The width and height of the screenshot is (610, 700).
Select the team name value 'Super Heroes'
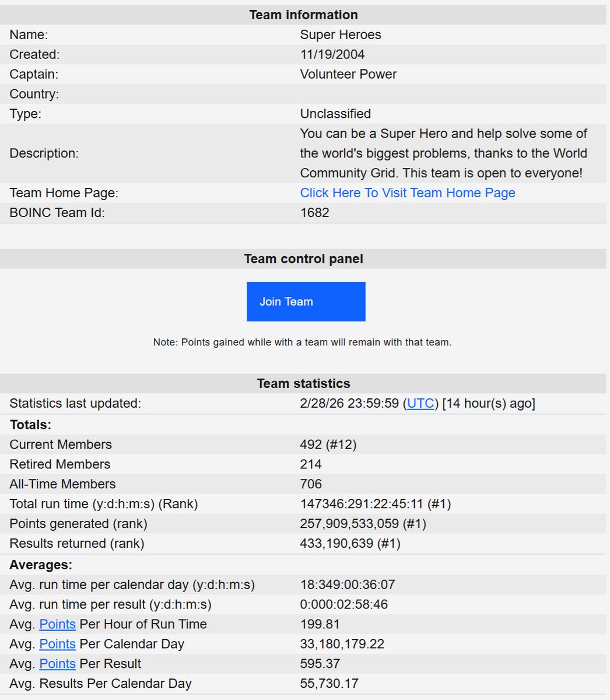[341, 34]
